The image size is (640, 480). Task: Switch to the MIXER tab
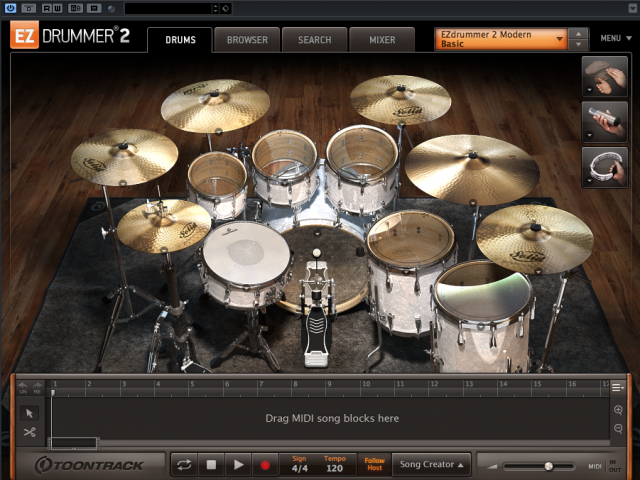(x=382, y=40)
